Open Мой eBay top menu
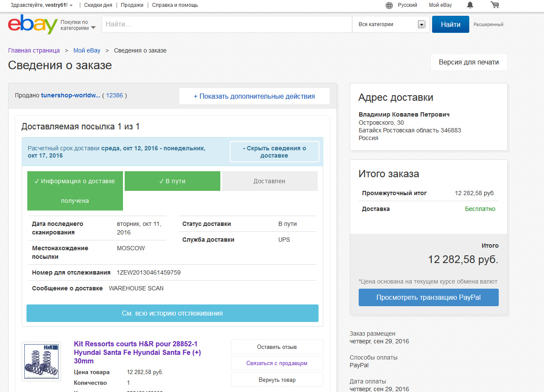 point(440,5)
